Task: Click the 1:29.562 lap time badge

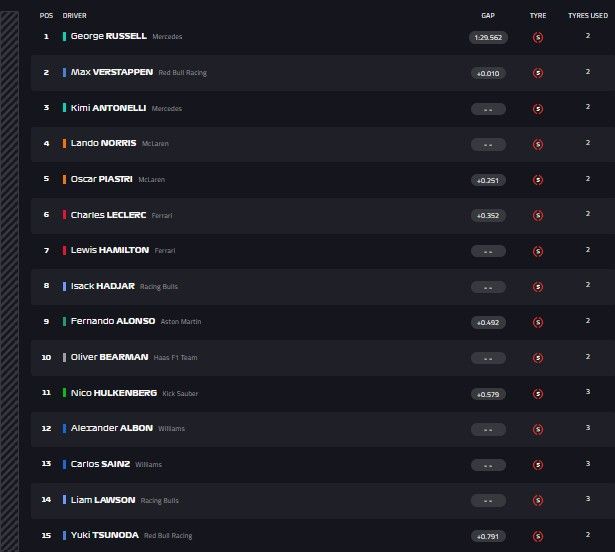Action: tap(488, 37)
